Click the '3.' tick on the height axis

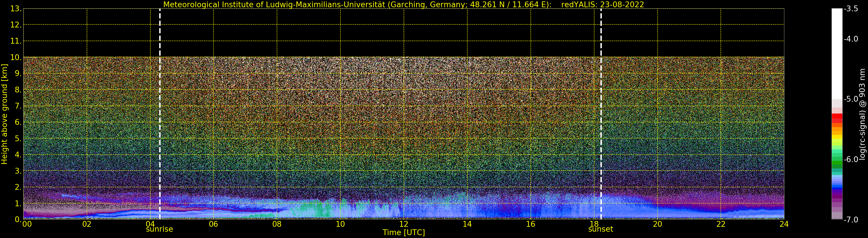pos(18,171)
